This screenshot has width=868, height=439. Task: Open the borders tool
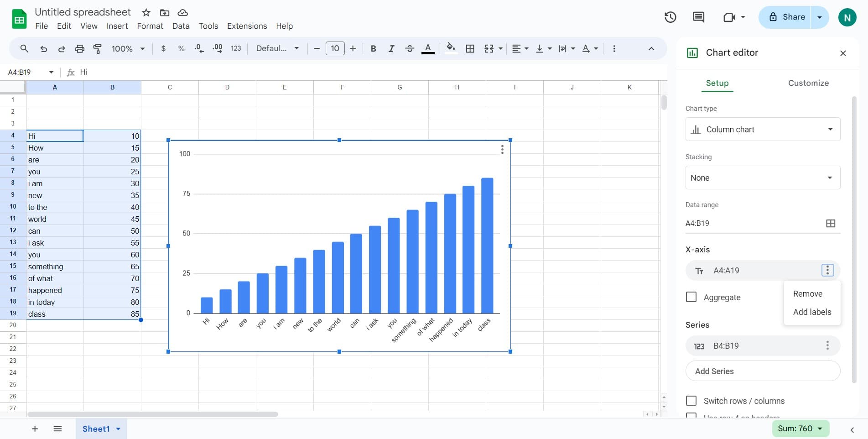pyautogui.click(x=470, y=49)
